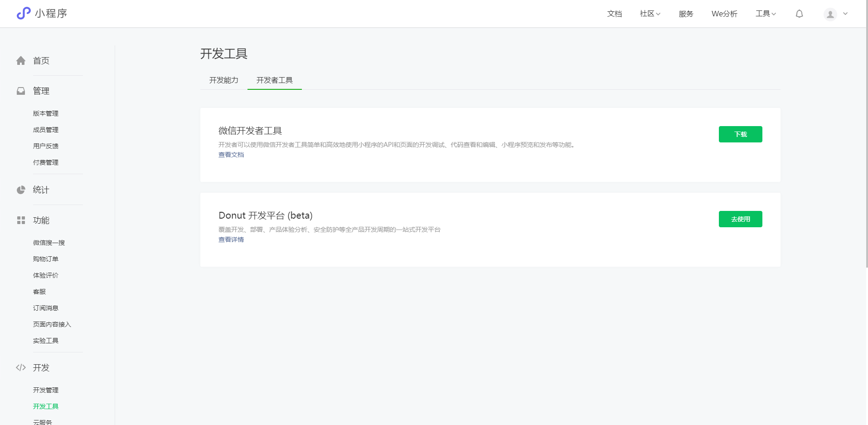Click the 管理 section heading
The width and height of the screenshot is (868, 425).
pos(41,91)
